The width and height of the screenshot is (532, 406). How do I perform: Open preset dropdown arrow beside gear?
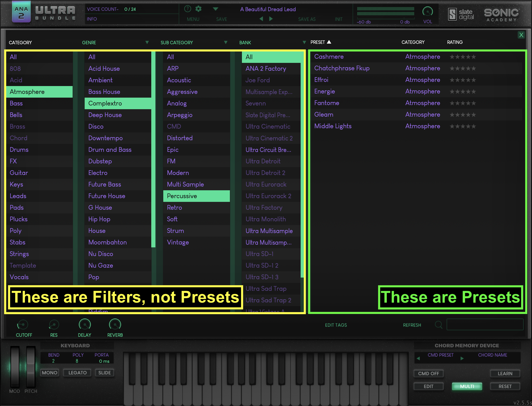[x=215, y=9]
